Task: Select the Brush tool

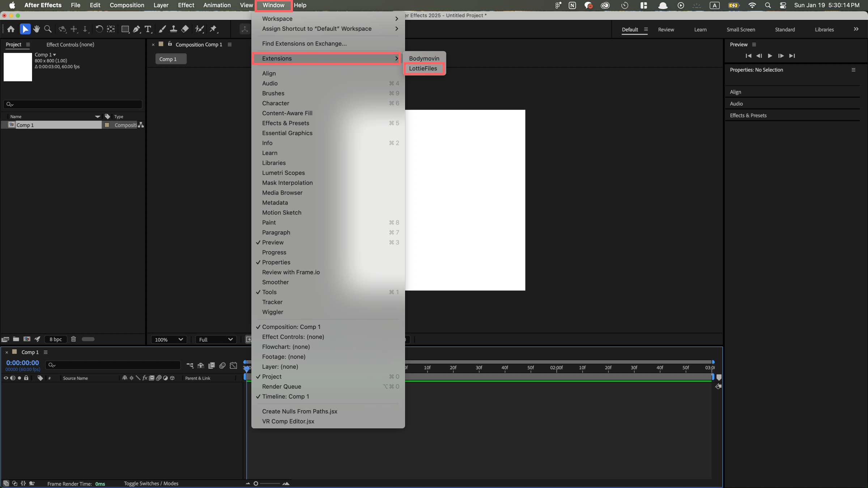Action: point(162,29)
